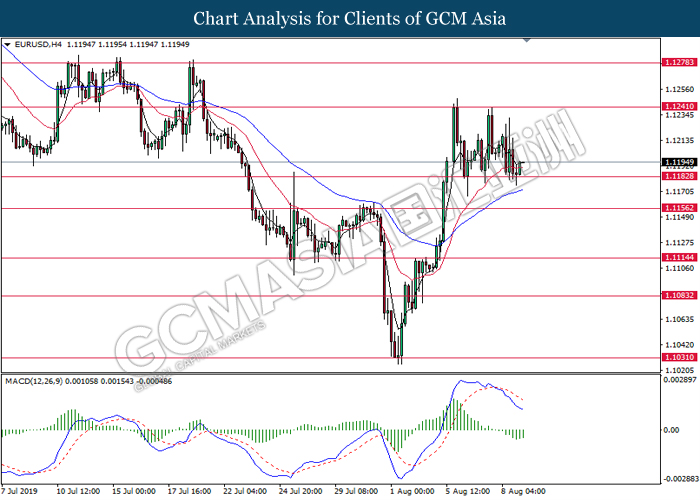Select the 1.12410 price level label
Image resolution: width=700 pixels, height=500 pixels.
point(679,106)
